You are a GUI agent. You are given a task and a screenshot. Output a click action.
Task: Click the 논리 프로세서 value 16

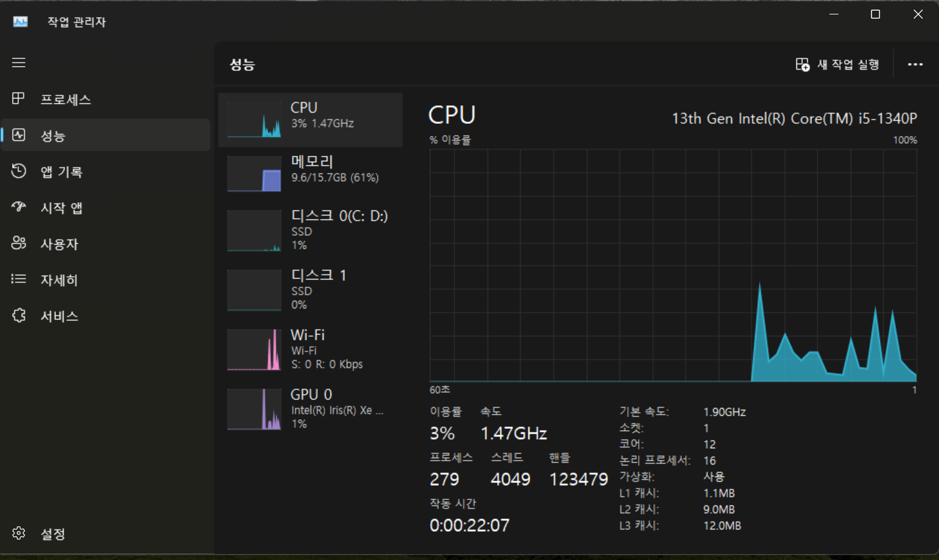coord(710,461)
